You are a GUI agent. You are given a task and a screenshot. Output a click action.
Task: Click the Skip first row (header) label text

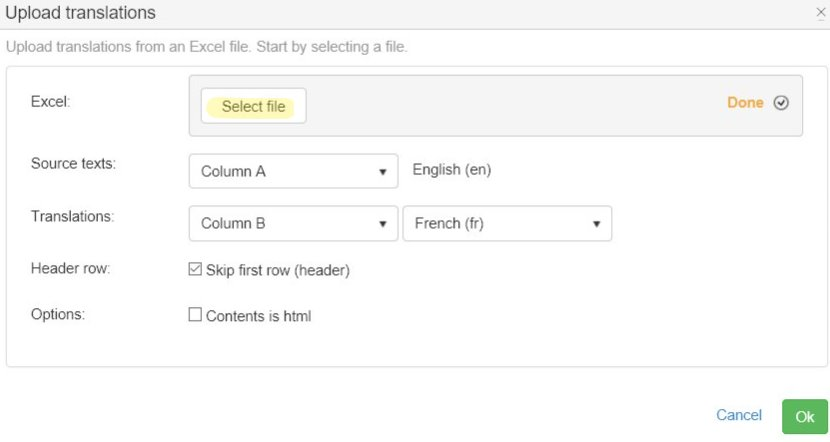(x=277, y=270)
